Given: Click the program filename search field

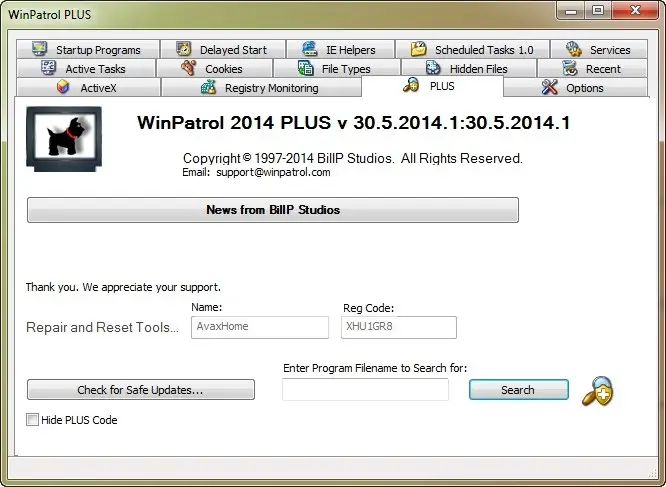Looking at the screenshot, I should point(365,390).
